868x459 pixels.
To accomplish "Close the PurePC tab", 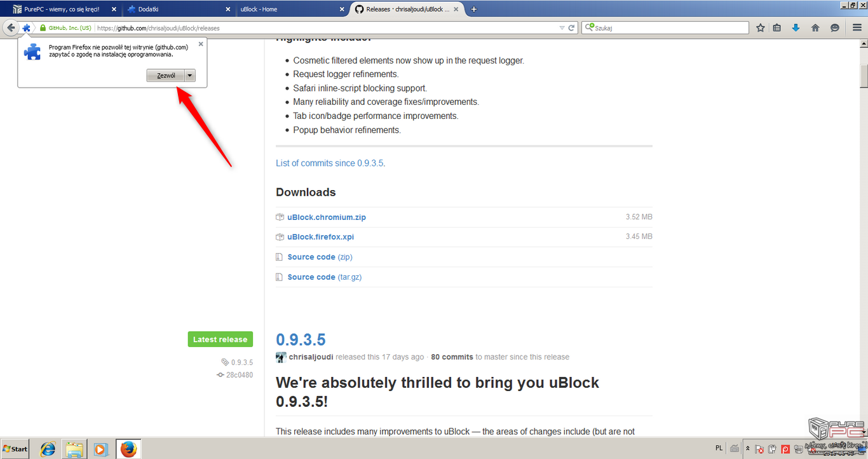I will tap(113, 9).
